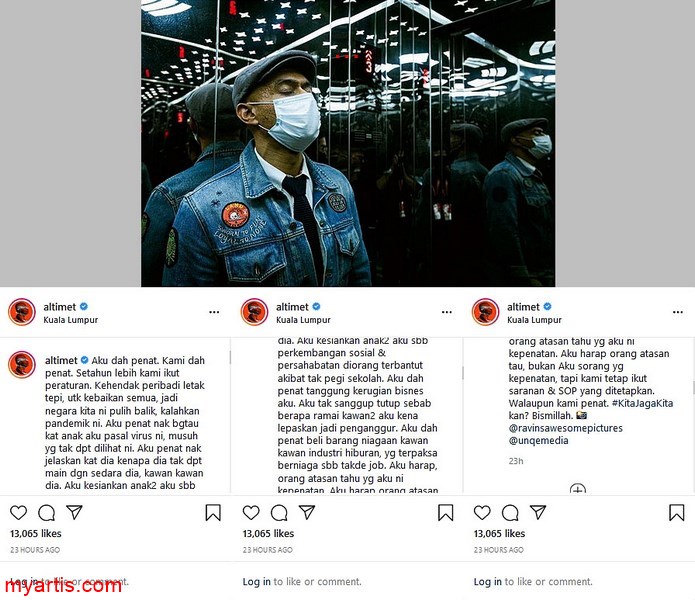Bookmark the post in the right panel
The height and width of the screenshot is (600, 695).
pos(677,513)
